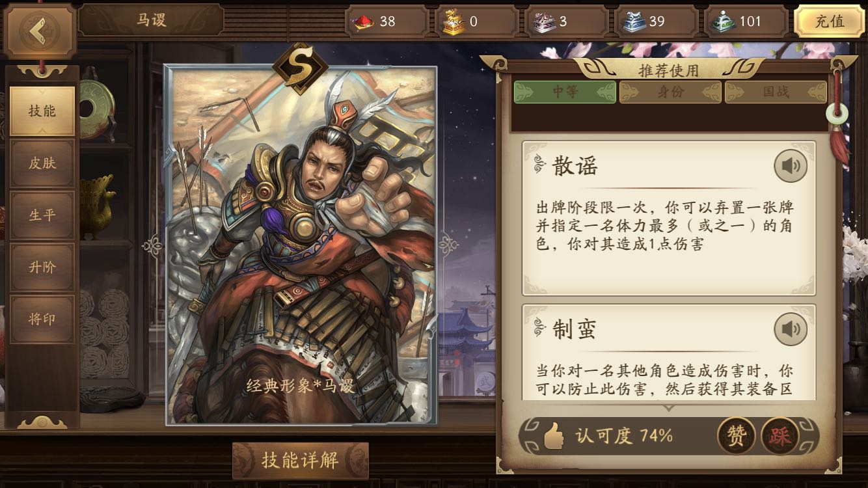The image size is (868, 488).
Task: Click the blue ingot currency icon
Action: [633, 21]
